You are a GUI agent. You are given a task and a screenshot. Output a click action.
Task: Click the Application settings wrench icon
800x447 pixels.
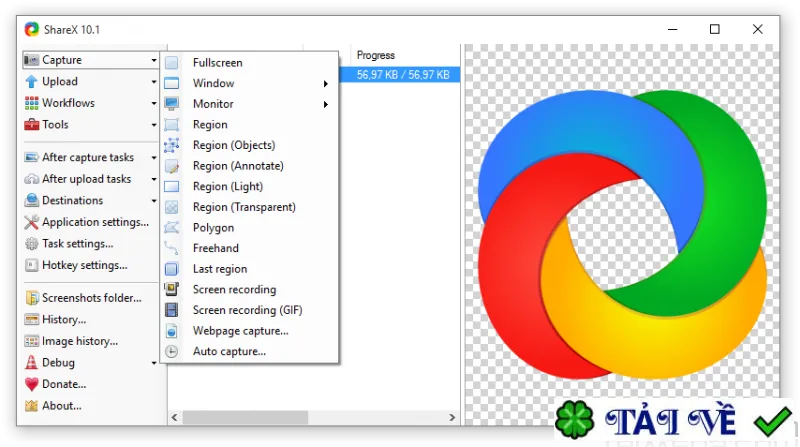[x=32, y=222]
